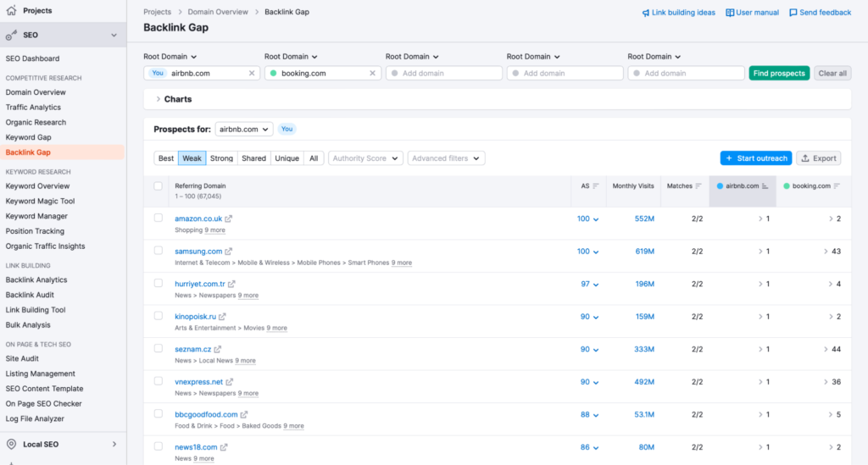Check the samsung.com row checkbox
The image size is (868, 465).
(159, 251)
